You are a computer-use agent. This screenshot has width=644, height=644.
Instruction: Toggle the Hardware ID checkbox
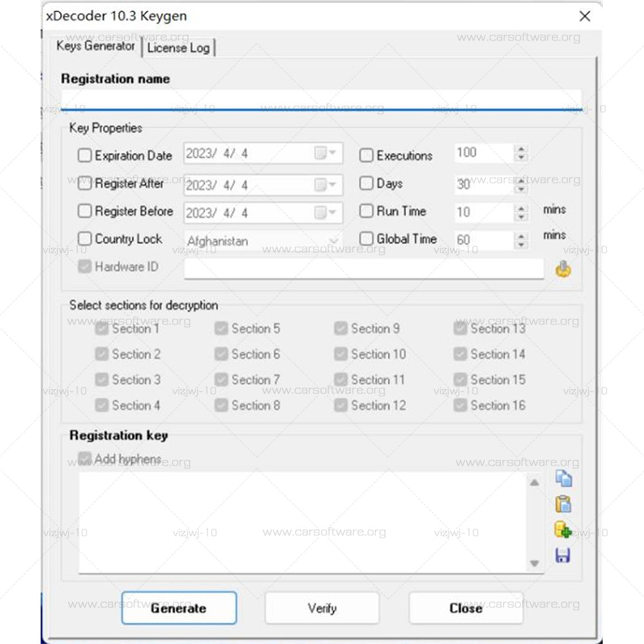tap(84, 266)
